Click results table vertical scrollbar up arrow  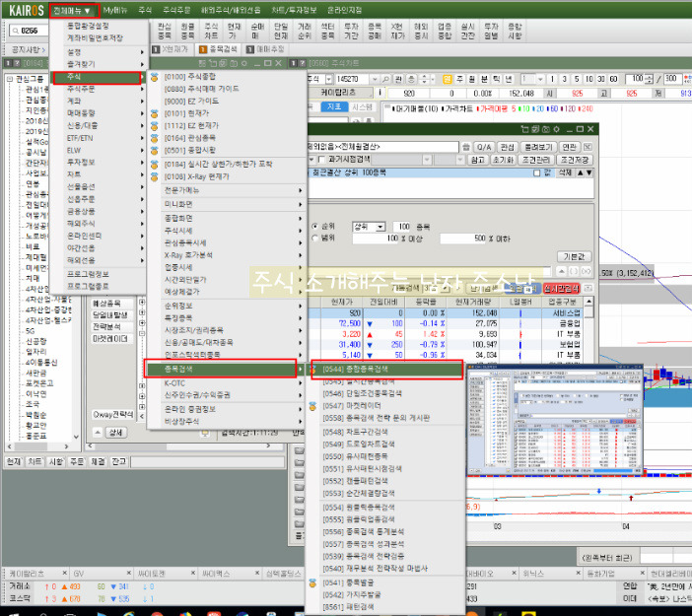coord(588,302)
